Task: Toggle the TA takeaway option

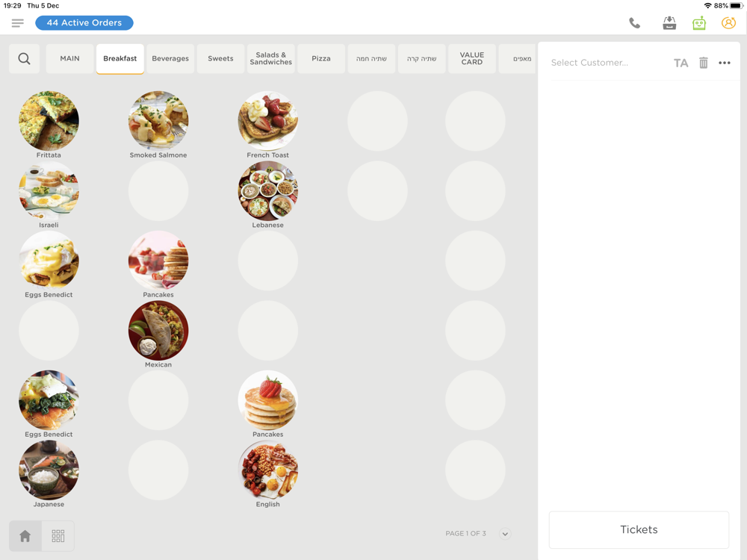Action: (681, 63)
